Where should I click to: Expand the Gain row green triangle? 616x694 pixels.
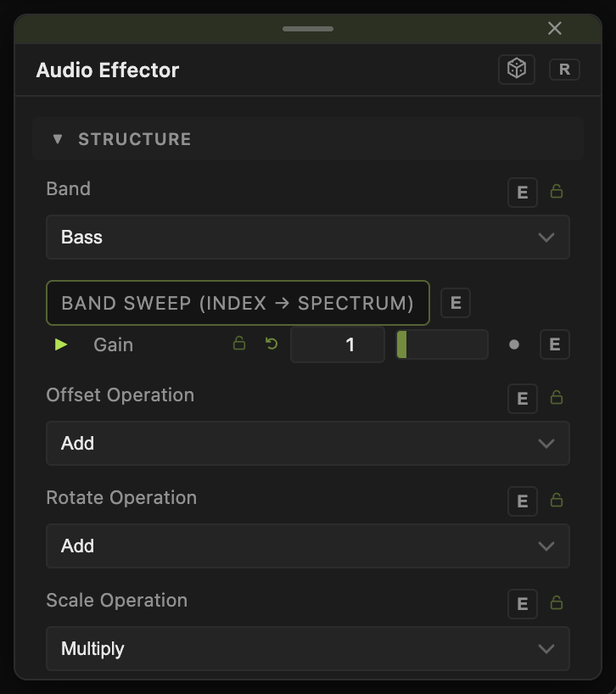60,344
